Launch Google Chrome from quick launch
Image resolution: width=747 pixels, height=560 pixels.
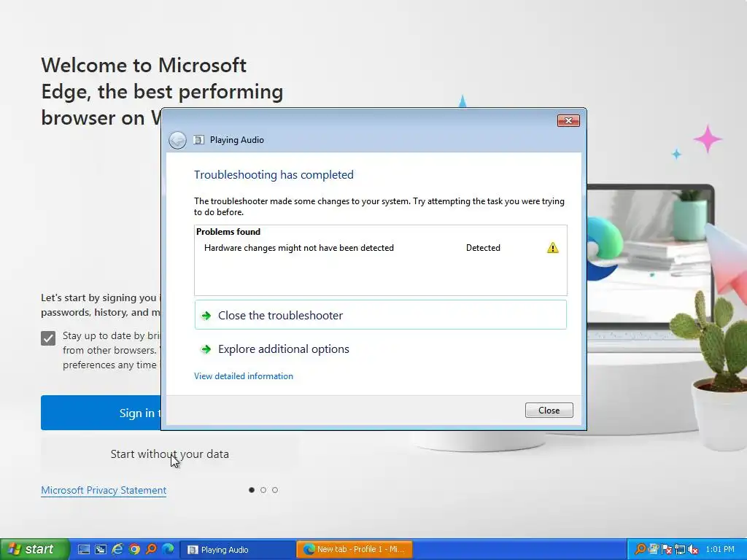pos(134,550)
